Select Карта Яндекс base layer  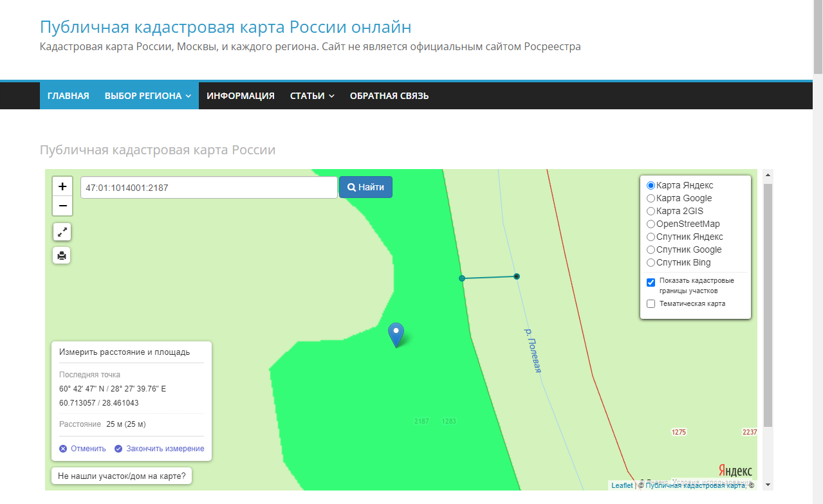point(651,185)
